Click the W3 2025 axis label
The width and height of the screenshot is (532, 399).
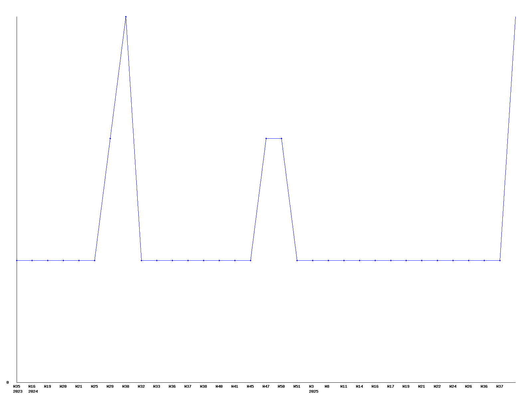[x=313, y=389]
